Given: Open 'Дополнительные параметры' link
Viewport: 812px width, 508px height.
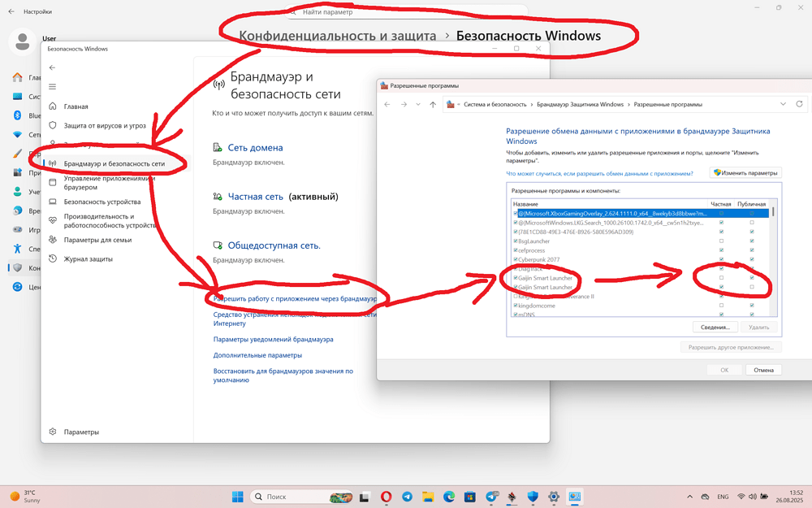Looking at the screenshot, I should (257, 355).
